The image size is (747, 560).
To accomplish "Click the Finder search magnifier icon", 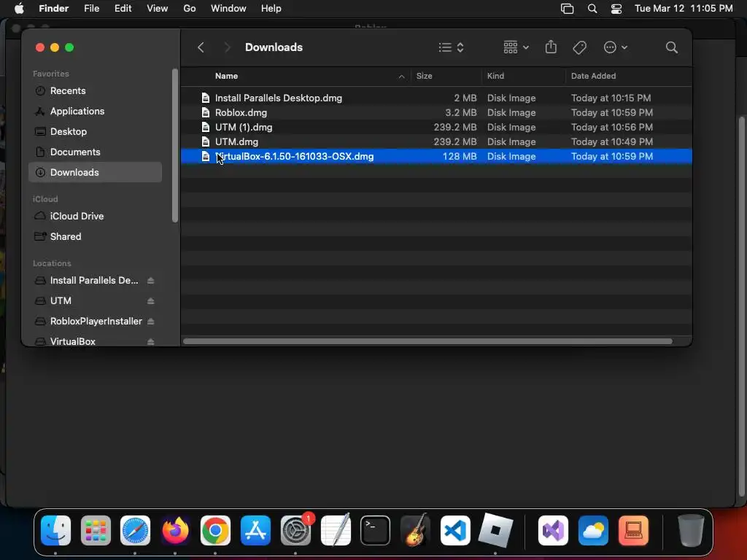I will [672, 47].
